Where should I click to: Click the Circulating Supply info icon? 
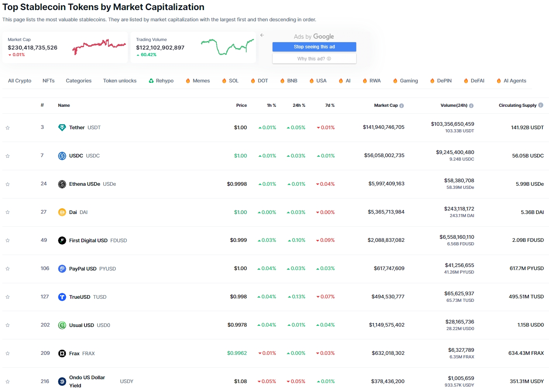click(541, 105)
